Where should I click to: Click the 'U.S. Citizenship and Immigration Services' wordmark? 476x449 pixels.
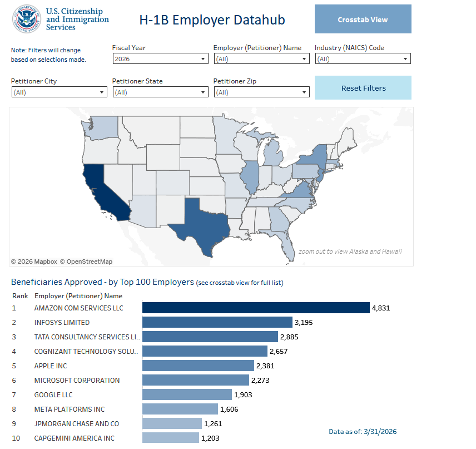tap(77, 19)
